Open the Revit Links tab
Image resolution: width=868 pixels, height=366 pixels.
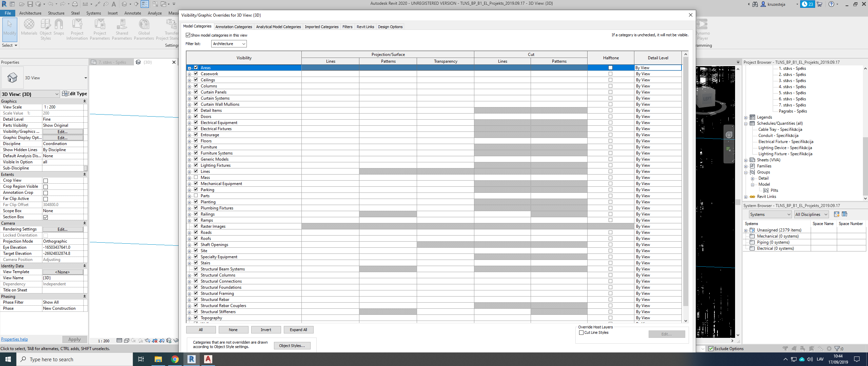pos(365,27)
